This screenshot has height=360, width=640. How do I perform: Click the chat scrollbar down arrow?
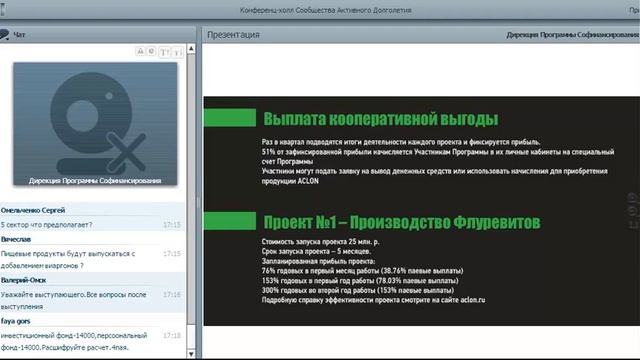click(x=191, y=353)
